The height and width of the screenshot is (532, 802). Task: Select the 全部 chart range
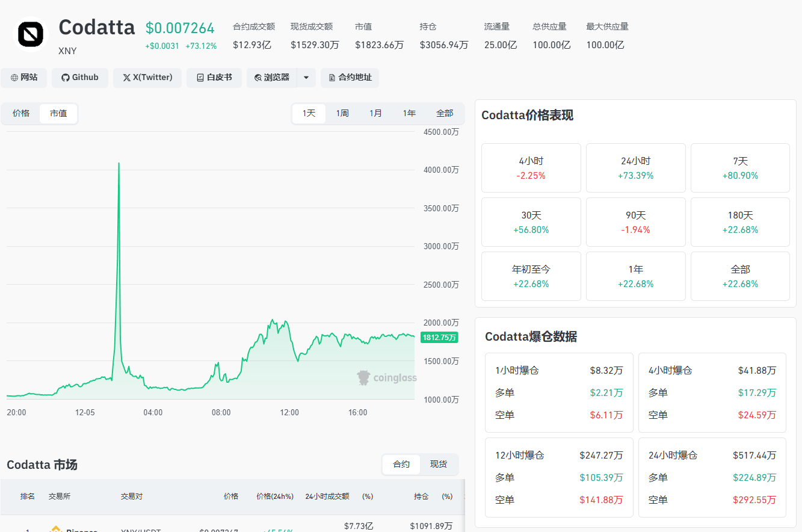pyautogui.click(x=445, y=113)
